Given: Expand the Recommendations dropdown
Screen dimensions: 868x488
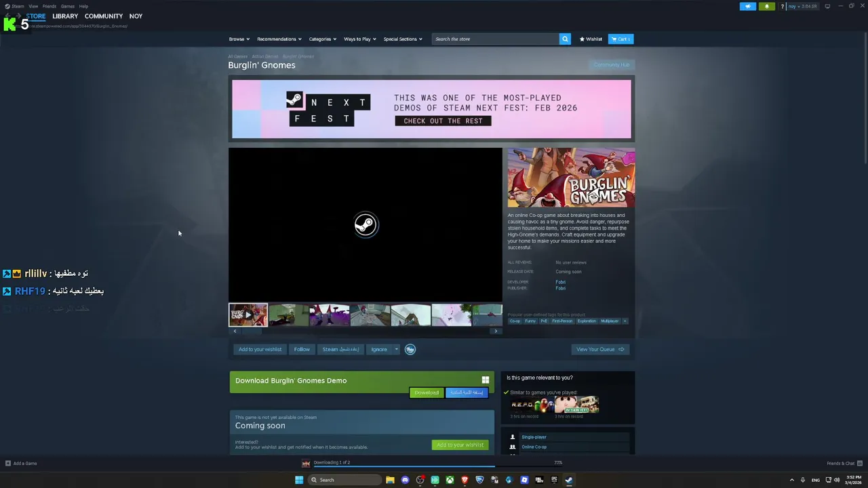Looking at the screenshot, I should point(279,39).
